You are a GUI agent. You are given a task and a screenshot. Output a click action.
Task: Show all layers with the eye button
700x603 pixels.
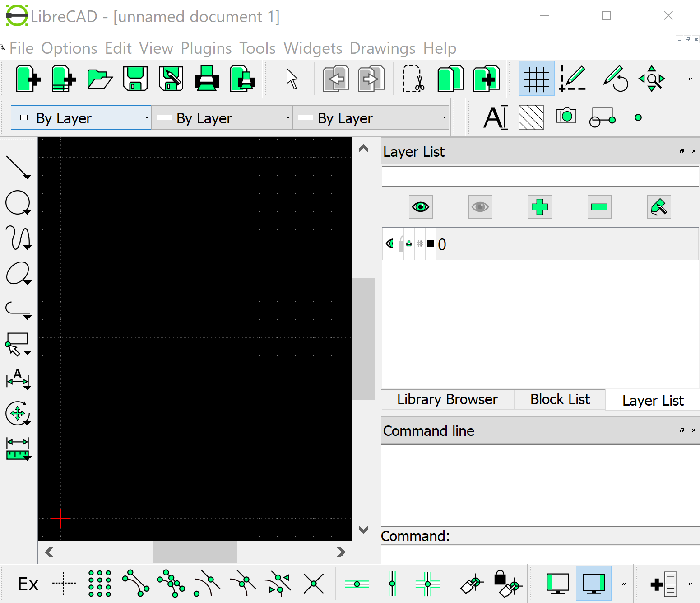coord(421,207)
